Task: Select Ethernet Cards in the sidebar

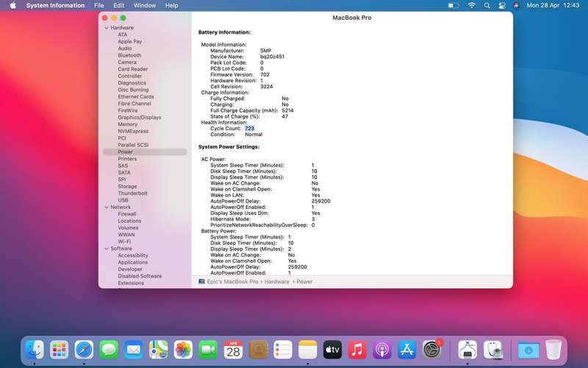Action: 136,96
